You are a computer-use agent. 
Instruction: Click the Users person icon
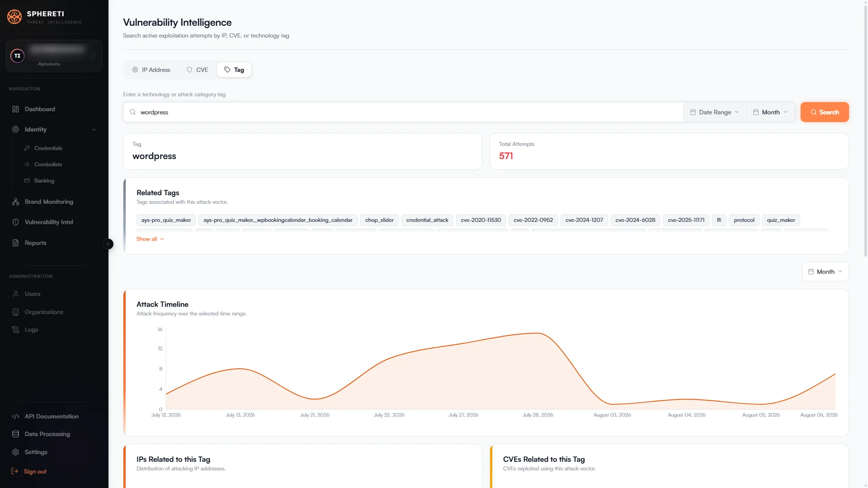pyautogui.click(x=15, y=294)
